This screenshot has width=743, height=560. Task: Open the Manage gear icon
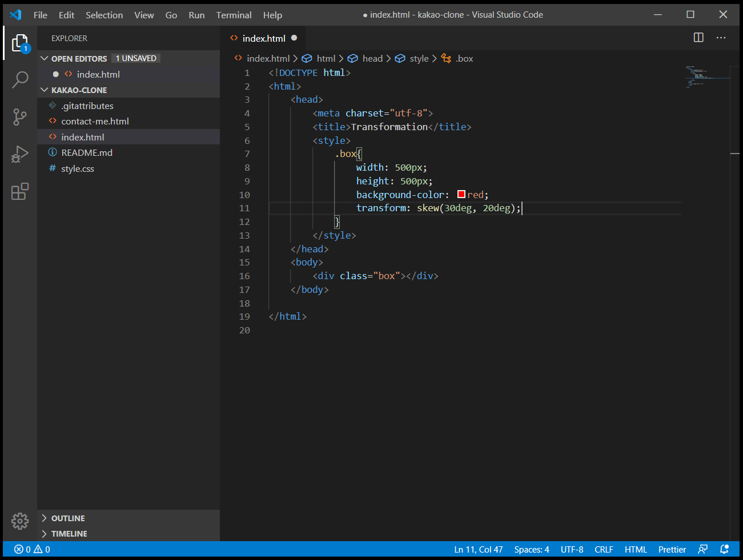coord(20,521)
